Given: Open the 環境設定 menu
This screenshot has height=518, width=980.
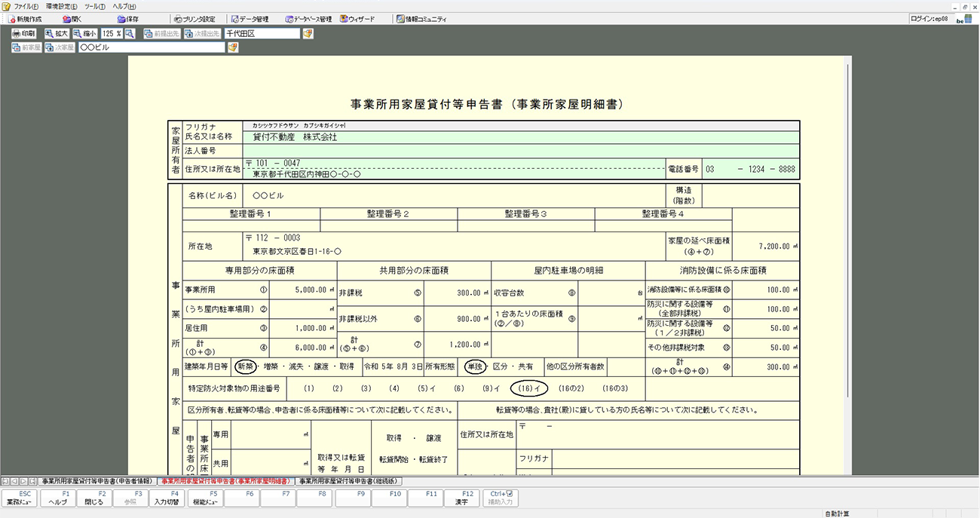Looking at the screenshot, I should point(62,6).
